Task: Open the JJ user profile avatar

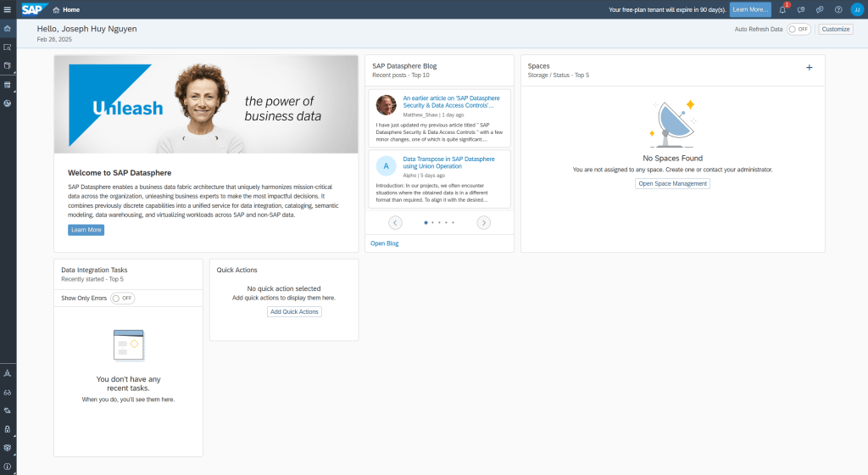Action: pyautogui.click(x=856, y=9)
